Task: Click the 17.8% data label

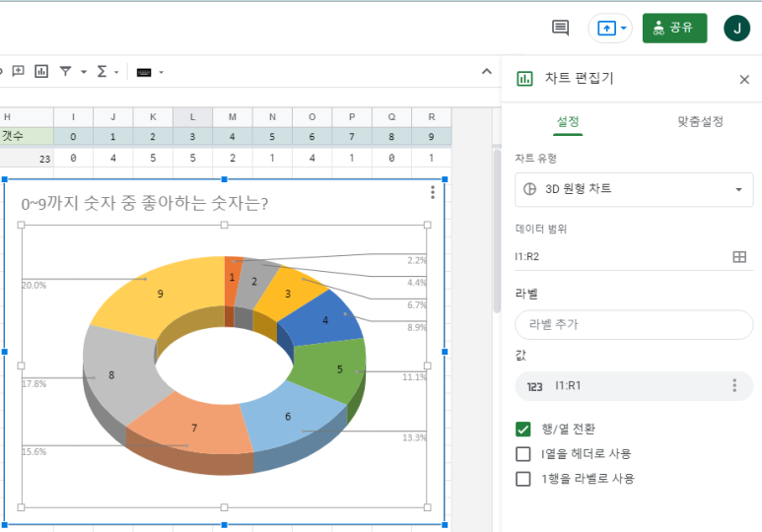Action: click(x=35, y=384)
